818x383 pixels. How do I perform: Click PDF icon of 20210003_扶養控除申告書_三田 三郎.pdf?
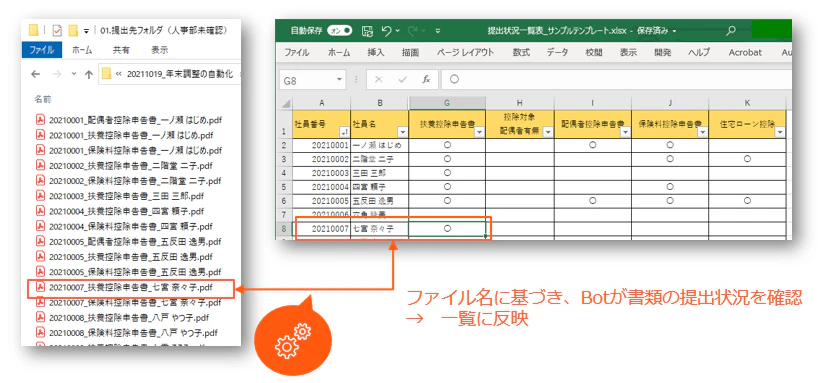(x=40, y=196)
